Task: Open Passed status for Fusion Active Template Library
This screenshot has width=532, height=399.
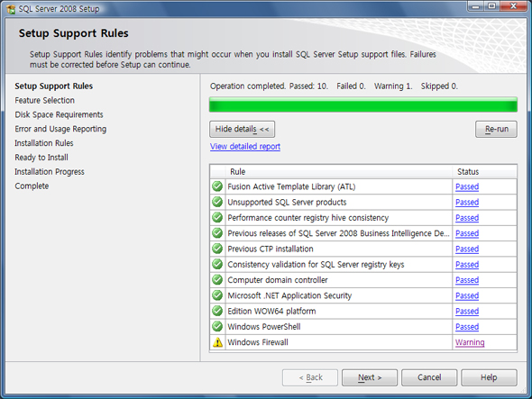Action: coord(467,186)
